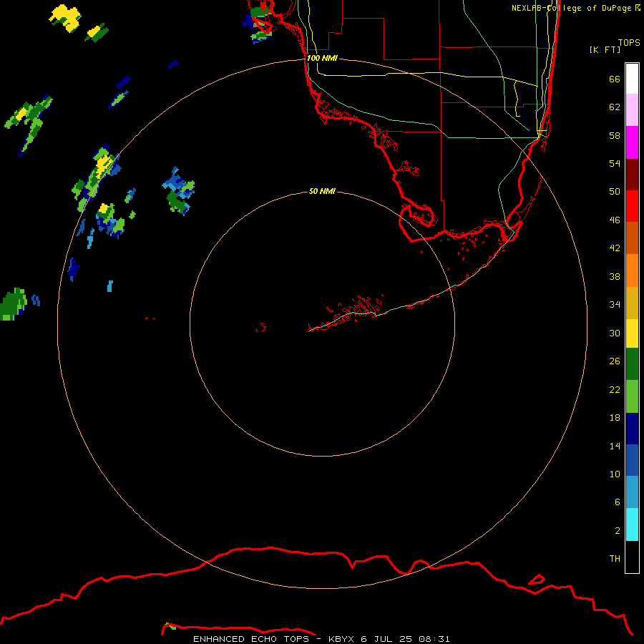Click the black TH legend swatch
Viewport: 644px width, 644px height.
[632, 557]
